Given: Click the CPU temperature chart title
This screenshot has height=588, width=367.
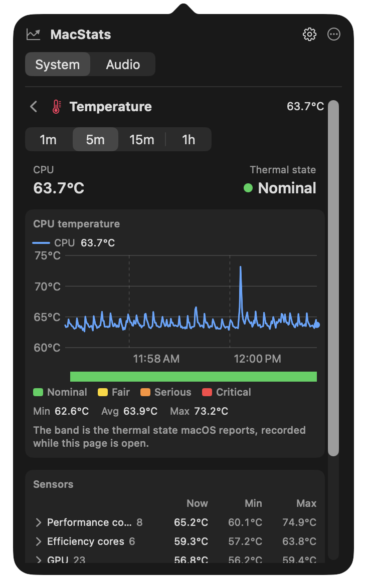Looking at the screenshot, I should pyautogui.click(x=77, y=224).
